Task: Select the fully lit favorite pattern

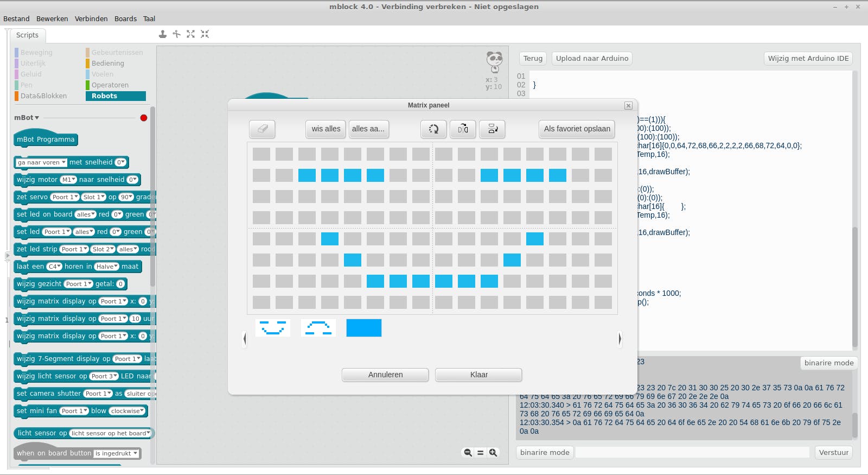Action: click(x=364, y=328)
